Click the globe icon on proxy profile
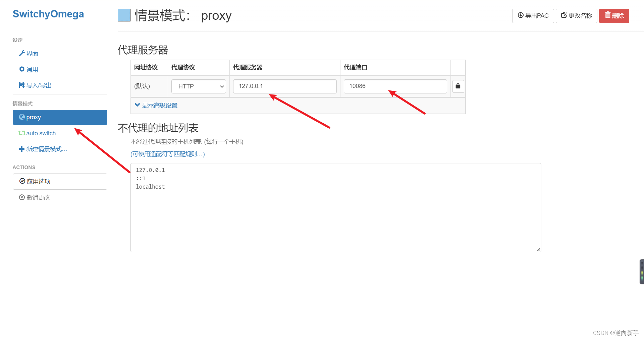 pos(22,117)
